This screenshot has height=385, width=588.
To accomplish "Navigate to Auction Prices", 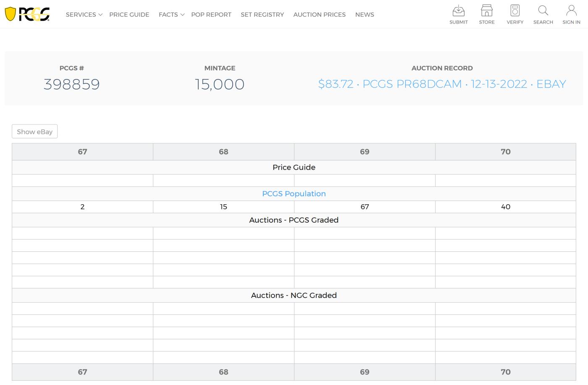I will (319, 15).
